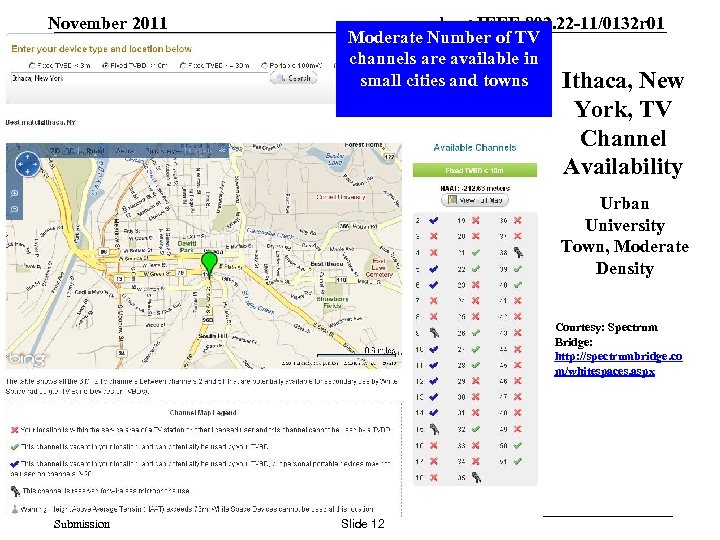
Task: Select the Fixed TVBD < 30m radio
Action: pos(183,66)
